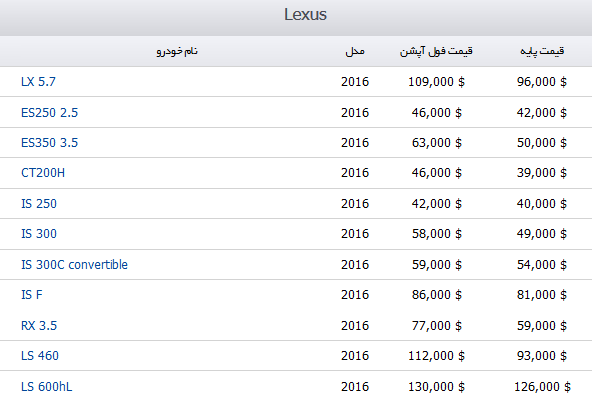Open the ES250 2.5 car link

tap(49, 113)
